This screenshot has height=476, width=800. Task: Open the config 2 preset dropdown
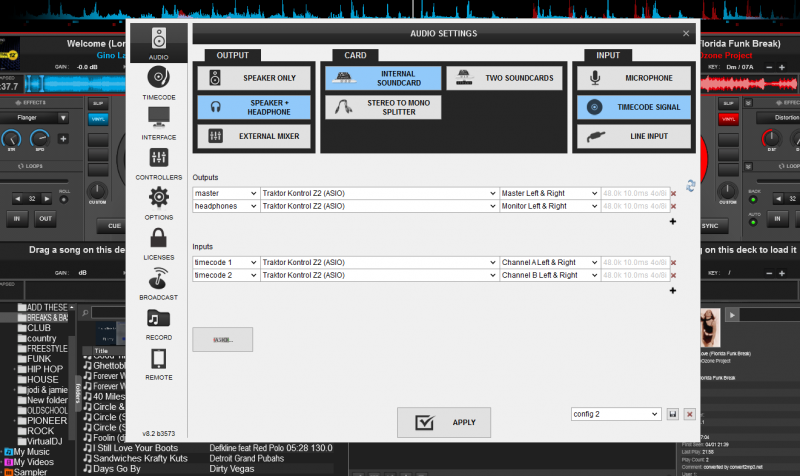pyautogui.click(x=616, y=414)
